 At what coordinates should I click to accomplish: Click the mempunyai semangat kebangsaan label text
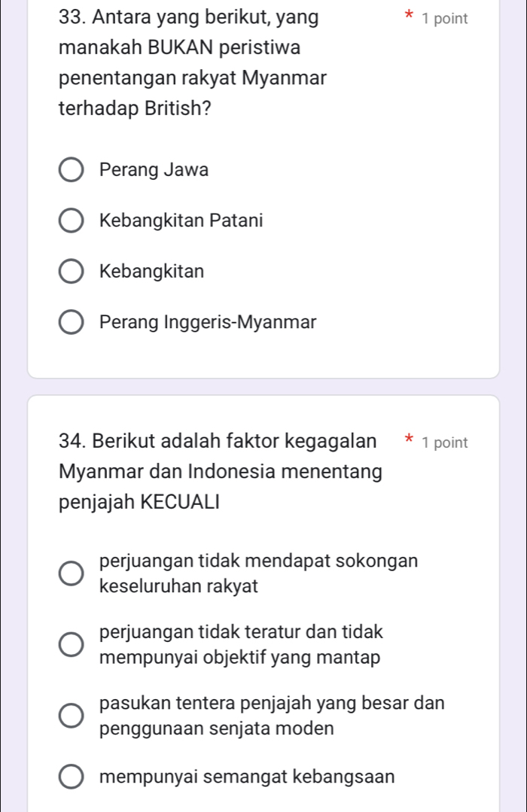pos(246,777)
